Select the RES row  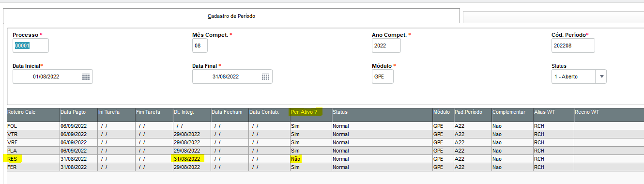coord(325,159)
